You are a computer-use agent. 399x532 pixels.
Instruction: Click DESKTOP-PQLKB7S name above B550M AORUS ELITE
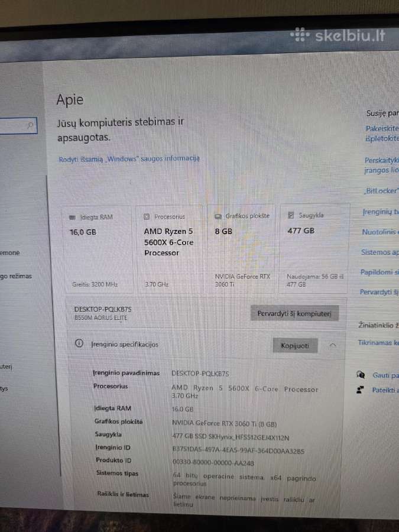click(x=103, y=309)
